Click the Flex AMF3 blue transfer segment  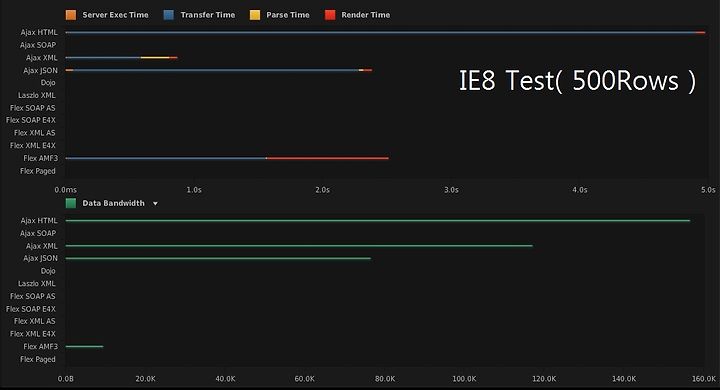(166, 158)
